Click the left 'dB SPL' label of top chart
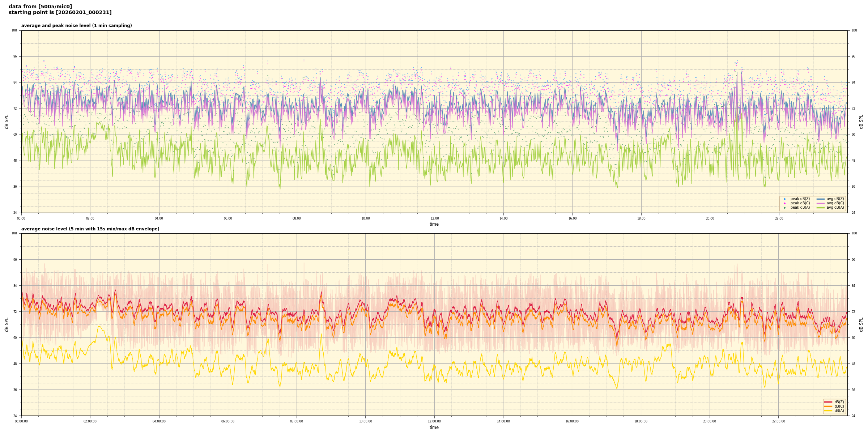The height and width of the screenshot is (434, 868). pos(7,122)
